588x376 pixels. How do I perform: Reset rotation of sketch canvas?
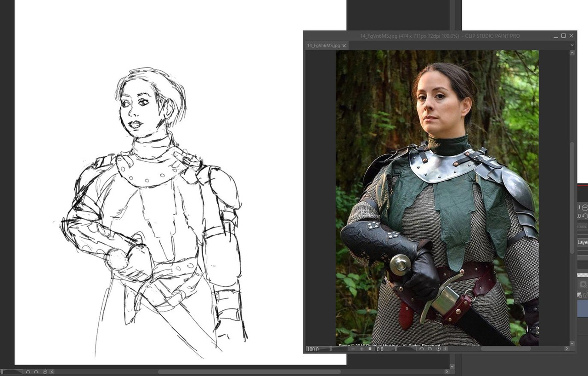click(45, 372)
